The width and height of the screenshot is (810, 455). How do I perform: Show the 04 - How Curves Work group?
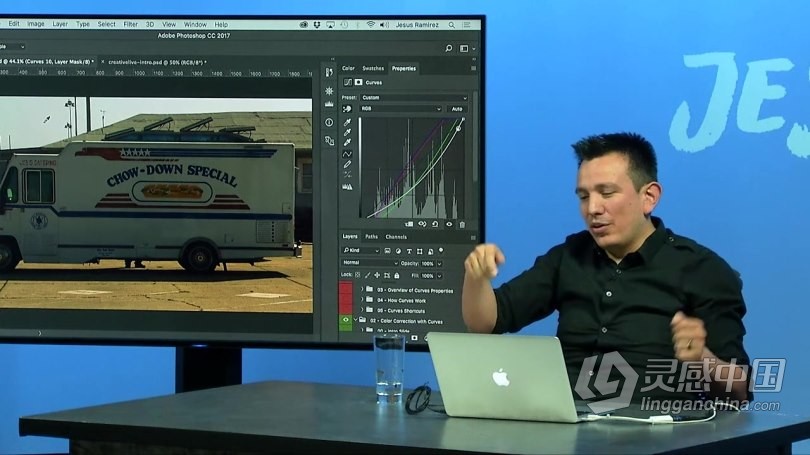click(346, 300)
